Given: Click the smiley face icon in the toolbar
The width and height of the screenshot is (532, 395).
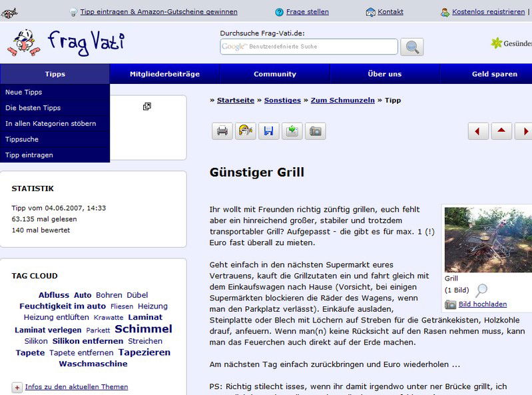Looking at the screenshot, I should coord(245,131).
